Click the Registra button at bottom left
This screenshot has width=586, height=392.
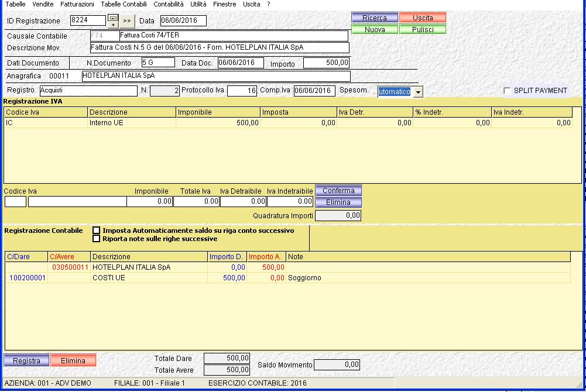click(26, 361)
